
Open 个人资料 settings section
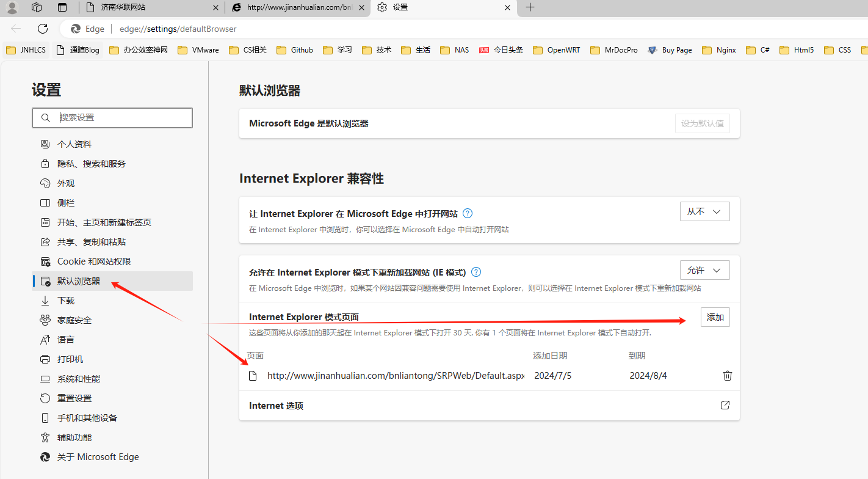(x=112, y=144)
